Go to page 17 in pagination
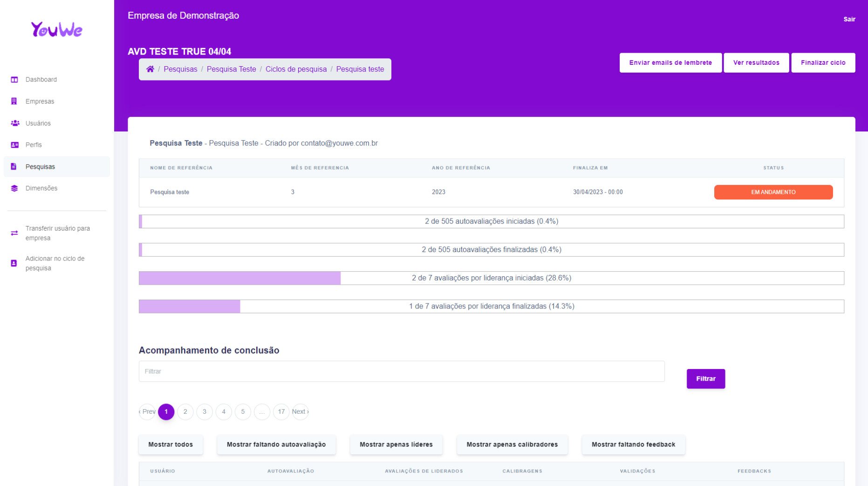The width and height of the screenshot is (868, 486). (281, 411)
